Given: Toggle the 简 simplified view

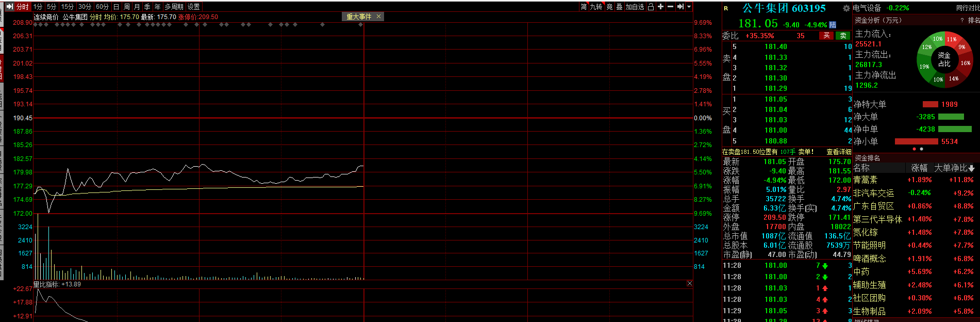Looking at the screenshot, I should click(584, 7).
